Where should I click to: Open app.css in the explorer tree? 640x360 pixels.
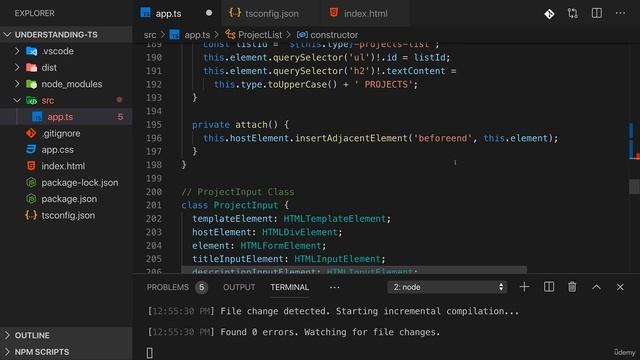click(x=58, y=150)
